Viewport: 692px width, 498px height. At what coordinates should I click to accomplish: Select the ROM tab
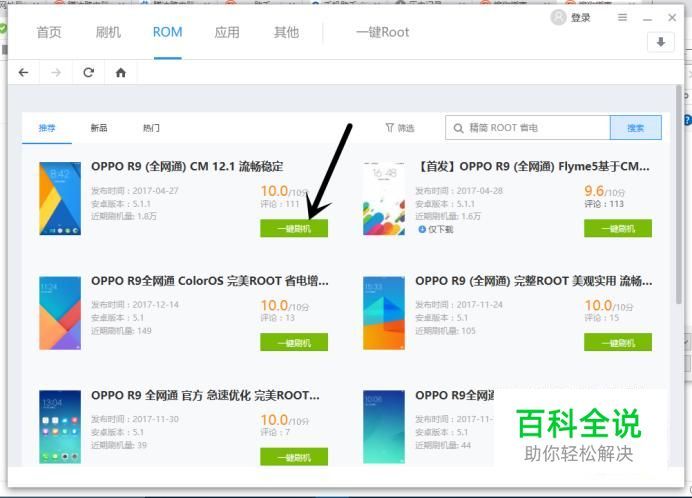pos(167,32)
